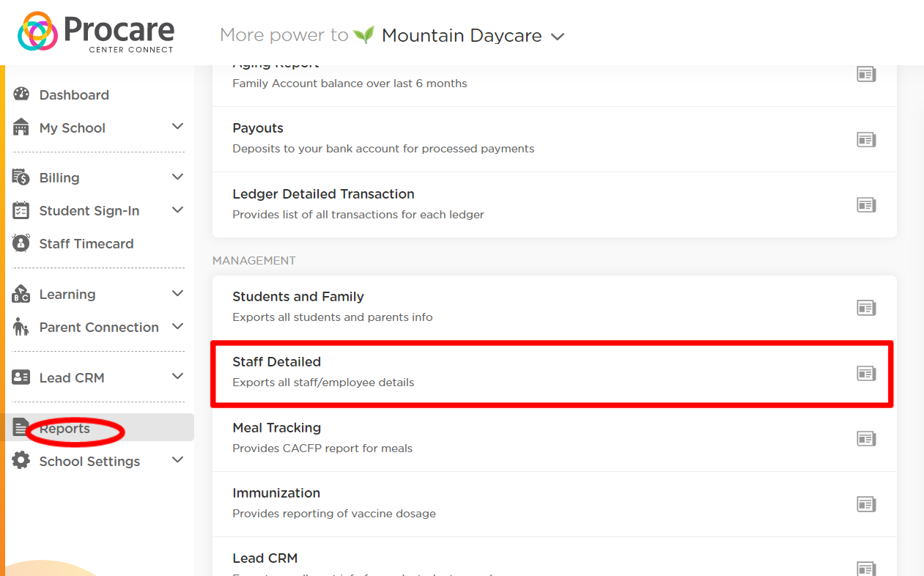Expand the Learning menu chevron
The height and width of the screenshot is (576, 924).
pos(177,293)
